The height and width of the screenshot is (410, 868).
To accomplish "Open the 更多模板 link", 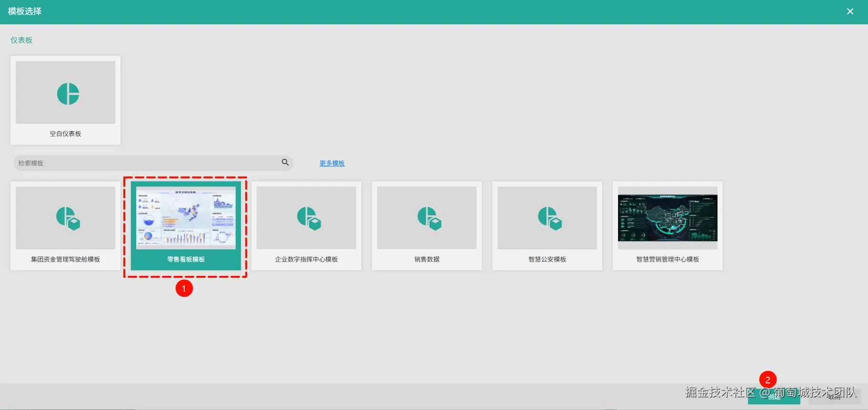I will 332,163.
